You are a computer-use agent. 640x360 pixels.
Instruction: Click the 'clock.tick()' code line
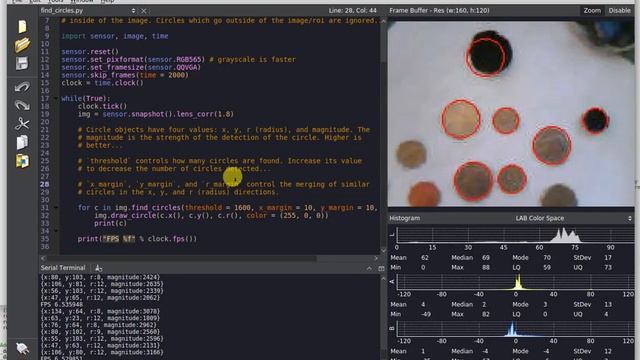(102, 106)
